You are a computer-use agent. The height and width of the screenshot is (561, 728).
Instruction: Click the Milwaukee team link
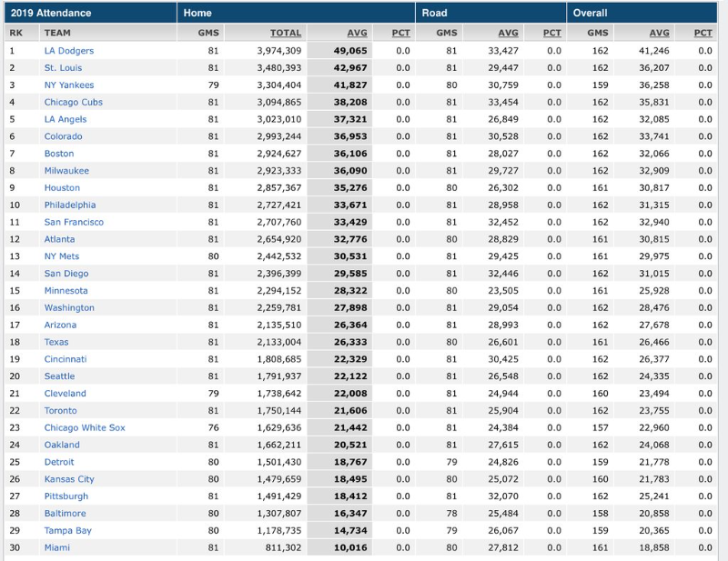(66, 171)
